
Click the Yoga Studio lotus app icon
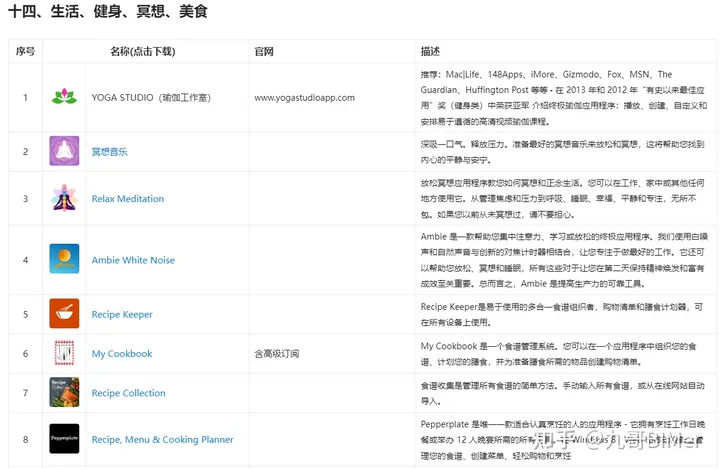64,96
